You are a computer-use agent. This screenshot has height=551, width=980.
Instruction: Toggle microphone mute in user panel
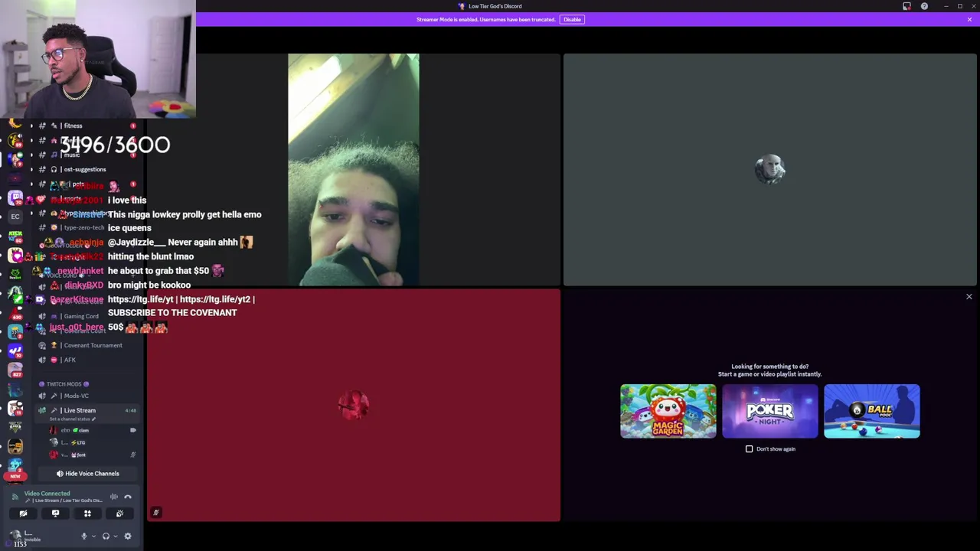click(84, 536)
